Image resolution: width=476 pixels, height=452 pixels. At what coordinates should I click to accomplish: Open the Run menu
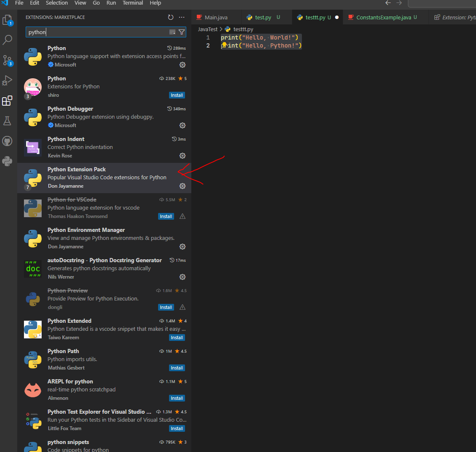coord(111,3)
